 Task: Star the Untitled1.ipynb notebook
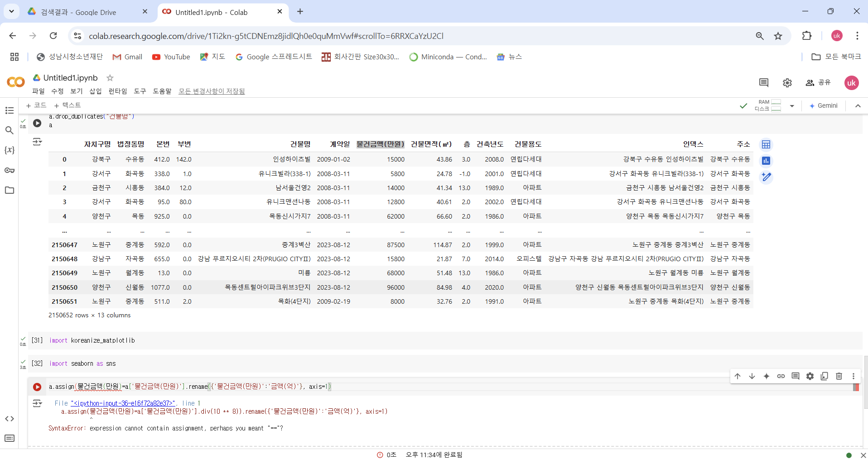point(110,78)
